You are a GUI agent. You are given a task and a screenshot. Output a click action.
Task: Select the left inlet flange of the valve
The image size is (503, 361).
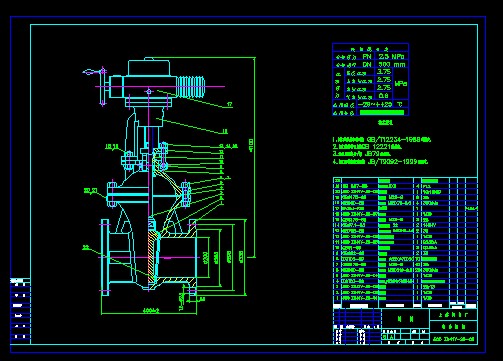coord(105,257)
